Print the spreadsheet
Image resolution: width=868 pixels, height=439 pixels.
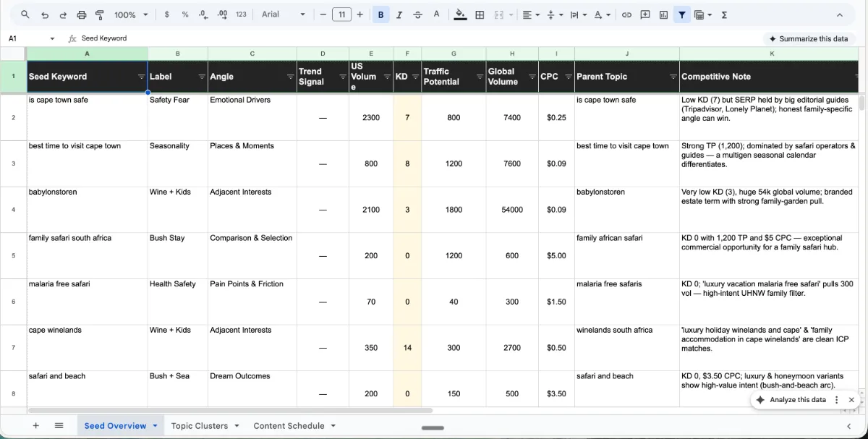click(x=81, y=14)
